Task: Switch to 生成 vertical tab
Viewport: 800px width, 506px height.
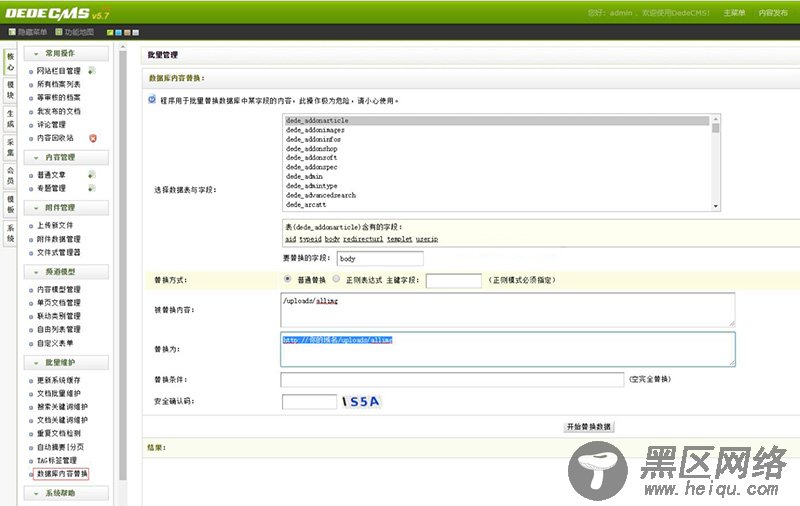Action: [x=10, y=118]
